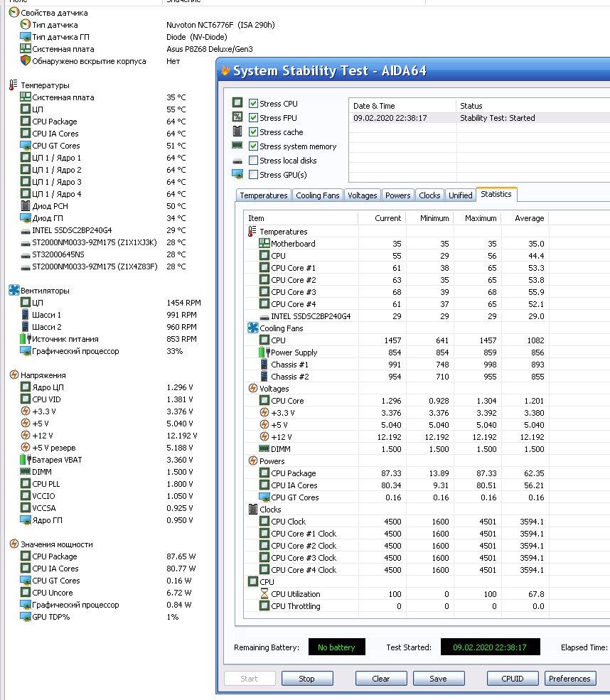Screen dimensions: 610x700
Task: Select the Диод PCH row in sensor list
Action: [x=102, y=206]
